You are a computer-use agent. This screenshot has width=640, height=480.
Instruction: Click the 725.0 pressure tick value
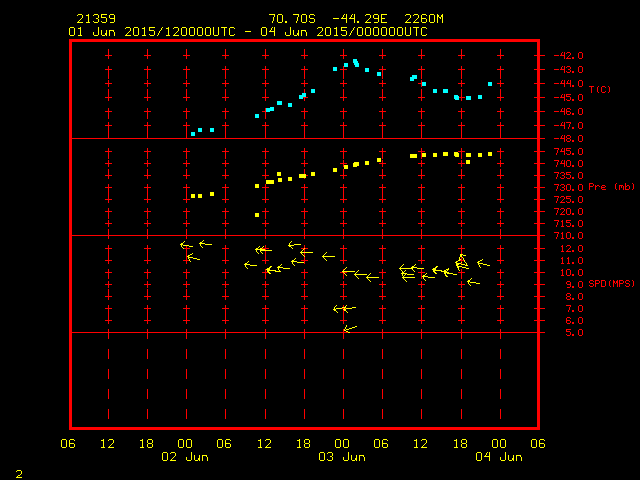[x=569, y=200]
